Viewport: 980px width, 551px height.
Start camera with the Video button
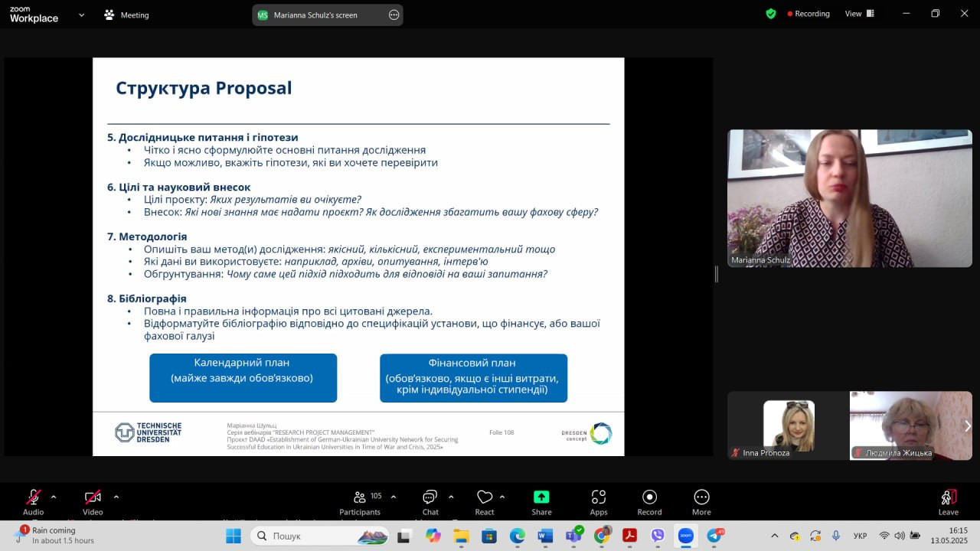point(93,502)
